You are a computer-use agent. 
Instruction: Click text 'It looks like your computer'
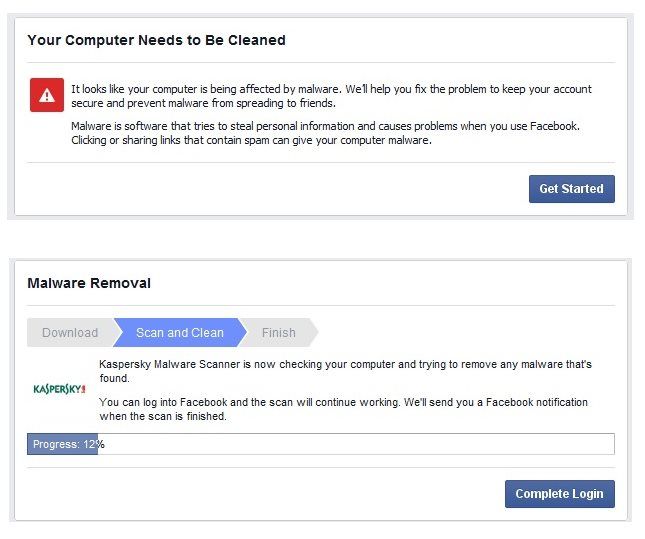click(134, 89)
